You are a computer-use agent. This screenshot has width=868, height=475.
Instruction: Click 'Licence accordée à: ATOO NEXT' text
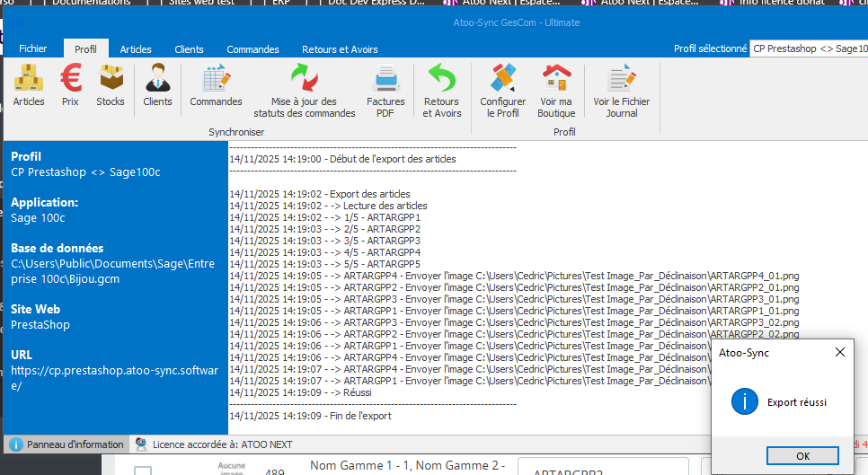[223, 444]
